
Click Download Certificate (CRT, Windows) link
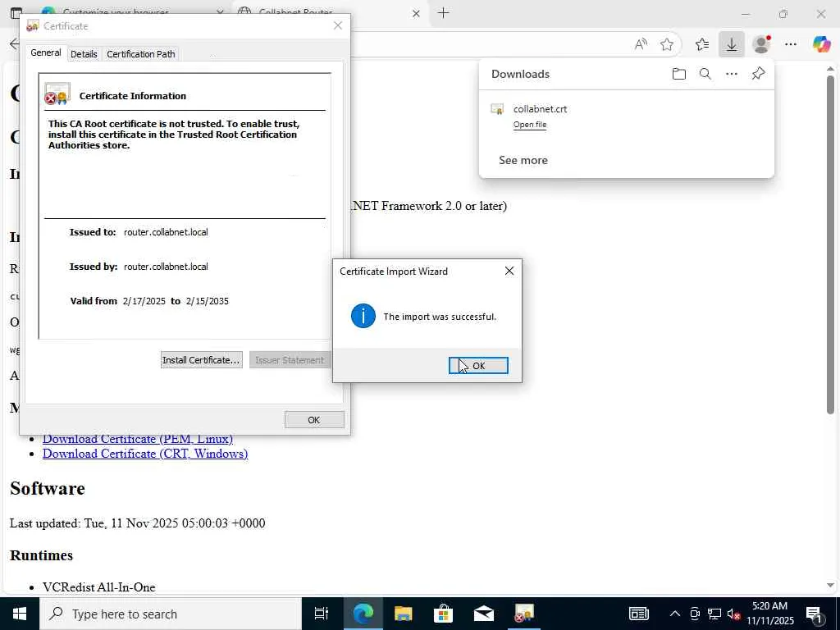click(145, 454)
